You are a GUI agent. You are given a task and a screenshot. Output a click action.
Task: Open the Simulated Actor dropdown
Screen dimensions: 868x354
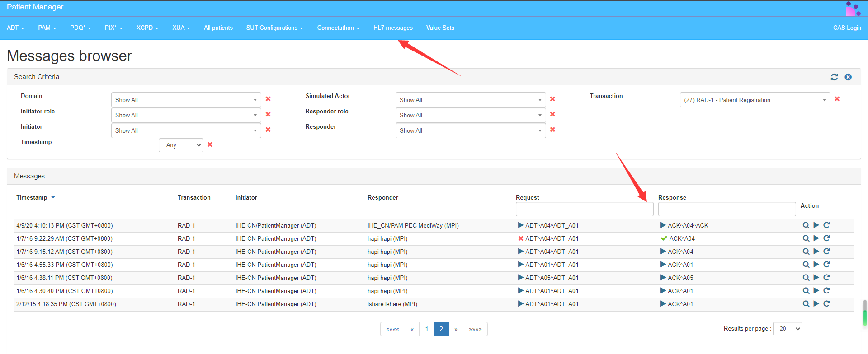pyautogui.click(x=471, y=100)
